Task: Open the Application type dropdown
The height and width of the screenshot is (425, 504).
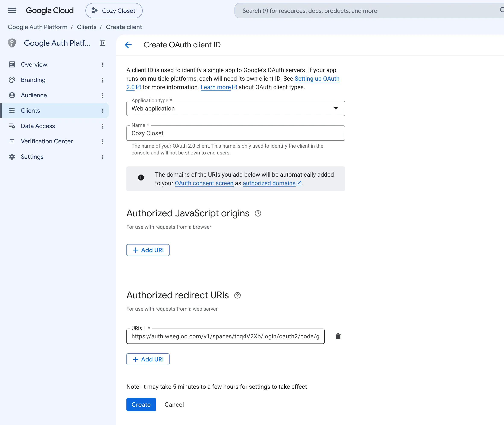Action: 236,108
